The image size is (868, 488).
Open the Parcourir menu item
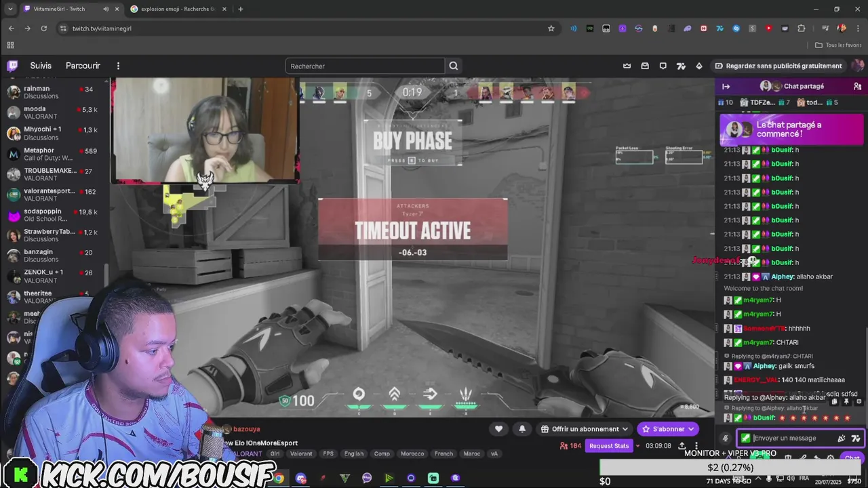coord(83,66)
